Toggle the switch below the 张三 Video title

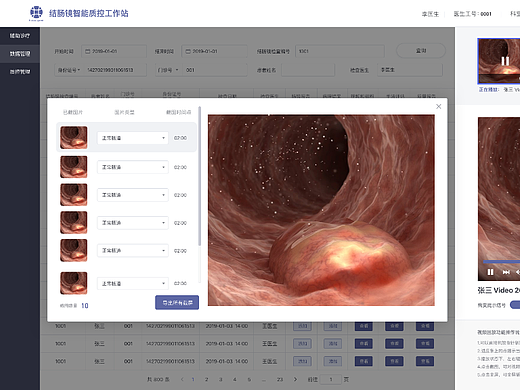click(x=515, y=305)
